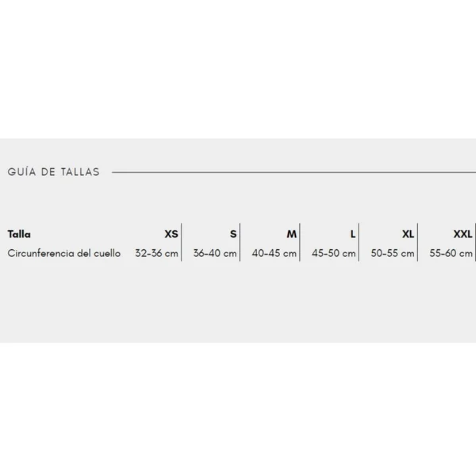The image size is (476, 476).
Task: Click the XS size header
Action: tap(171, 234)
